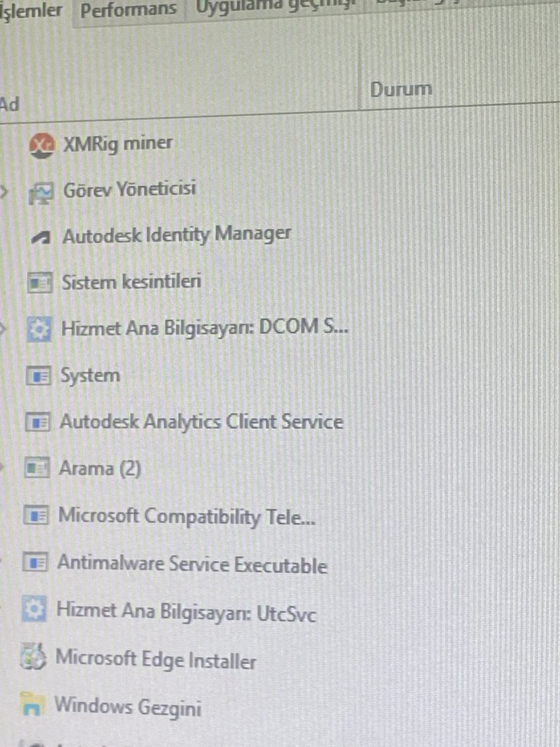560x747 pixels.
Task: Click the Arama (2) process icon
Action: coord(37,468)
